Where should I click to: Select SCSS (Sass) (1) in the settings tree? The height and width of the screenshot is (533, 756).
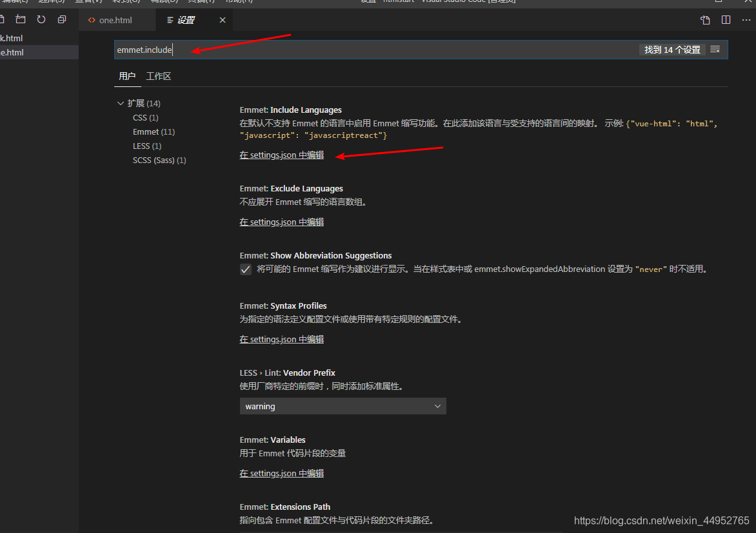pos(159,160)
